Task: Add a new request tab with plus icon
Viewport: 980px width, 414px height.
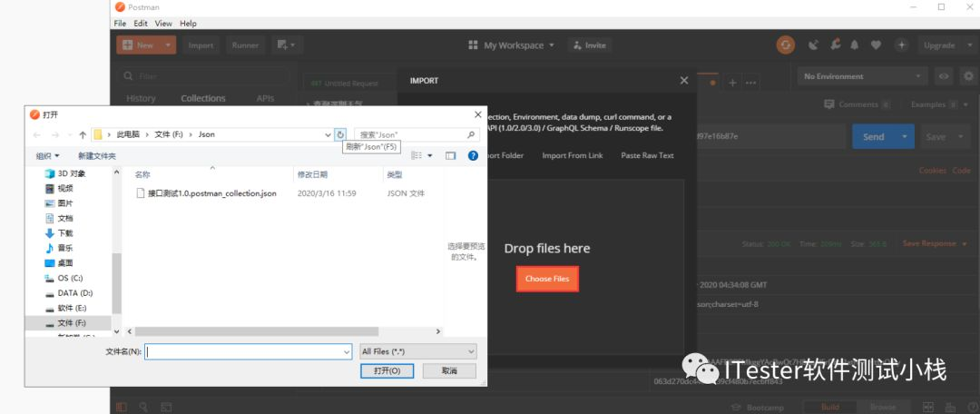Action: [732, 83]
